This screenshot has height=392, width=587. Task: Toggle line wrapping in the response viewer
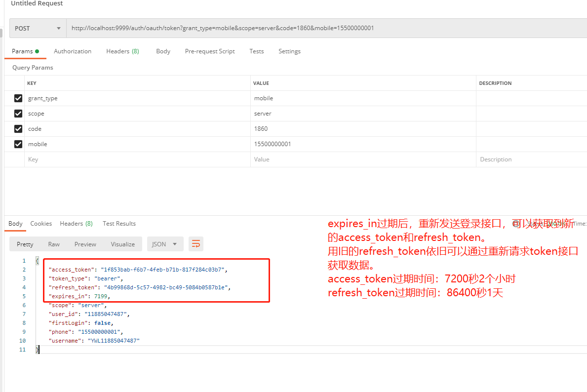coord(196,243)
